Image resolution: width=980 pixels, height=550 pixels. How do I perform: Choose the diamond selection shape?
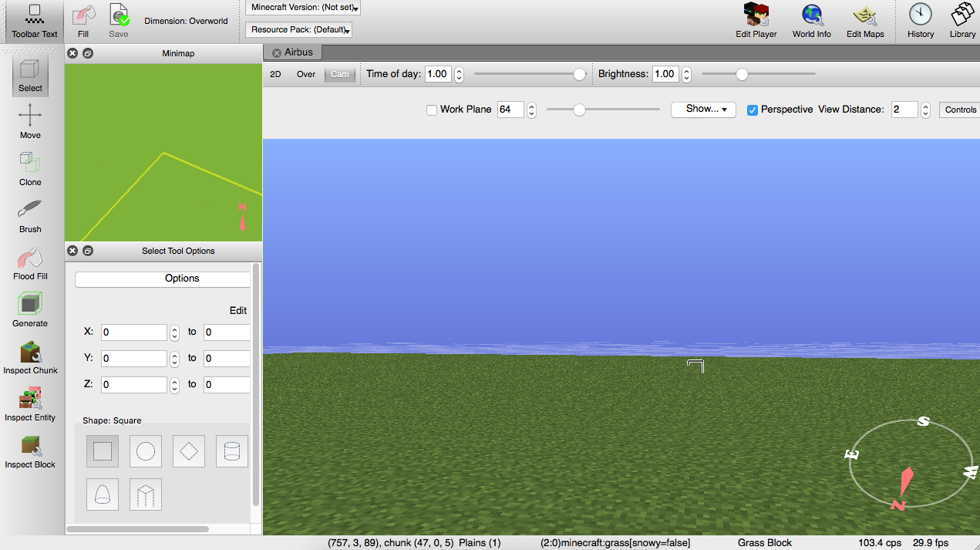coord(189,451)
